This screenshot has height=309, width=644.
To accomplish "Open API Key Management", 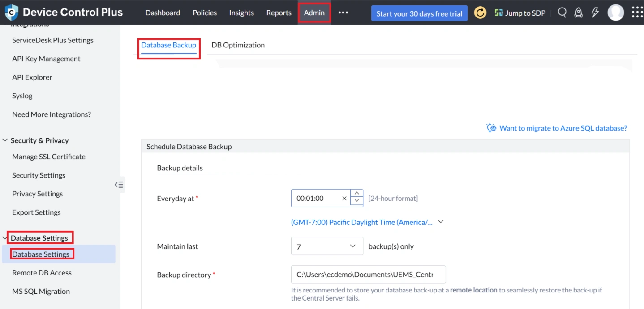I will tap(46, 59).
